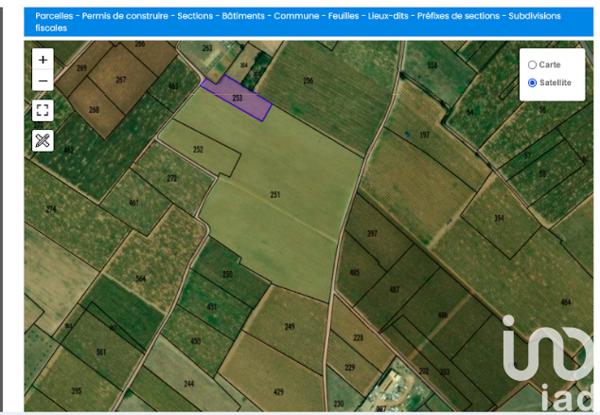Activate the measurement ruler tool

click(x=42, y=139)
